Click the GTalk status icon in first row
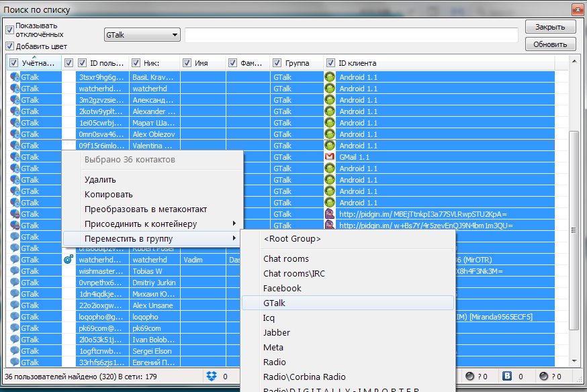 coord(14,77)
